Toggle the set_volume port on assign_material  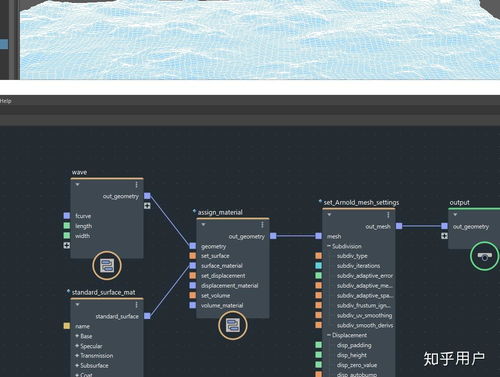point(193,295)
